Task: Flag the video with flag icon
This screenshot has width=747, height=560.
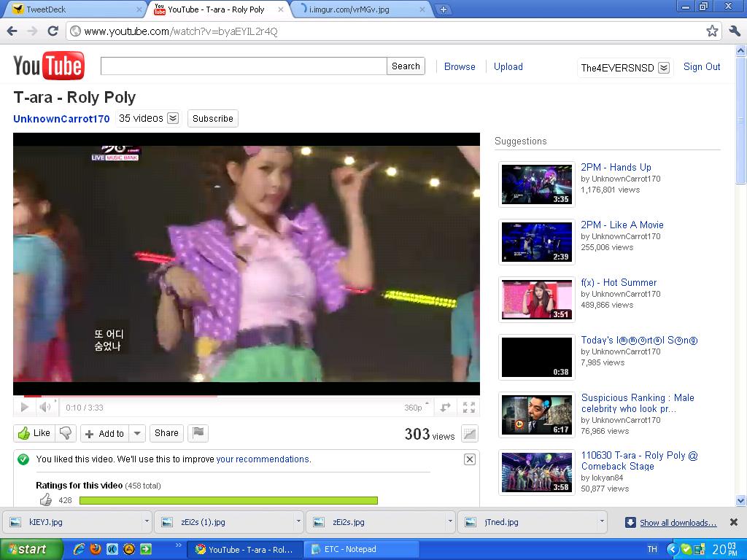Action: pos(198,433)
